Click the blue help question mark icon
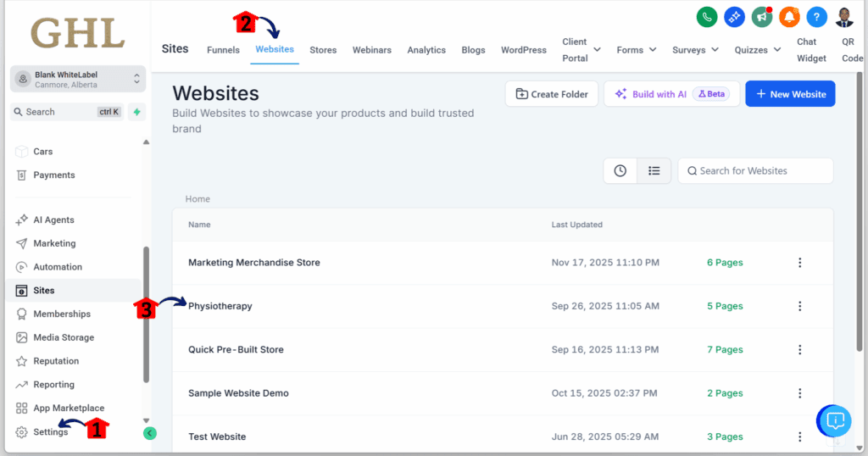 click(x=816, y=16)
